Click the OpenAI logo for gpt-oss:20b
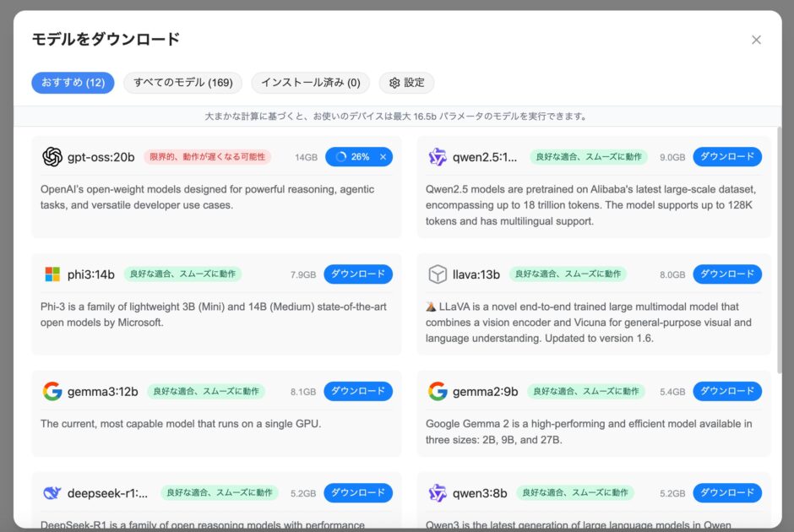This screenshot has height=532, width=794. (x=52, y=157)
